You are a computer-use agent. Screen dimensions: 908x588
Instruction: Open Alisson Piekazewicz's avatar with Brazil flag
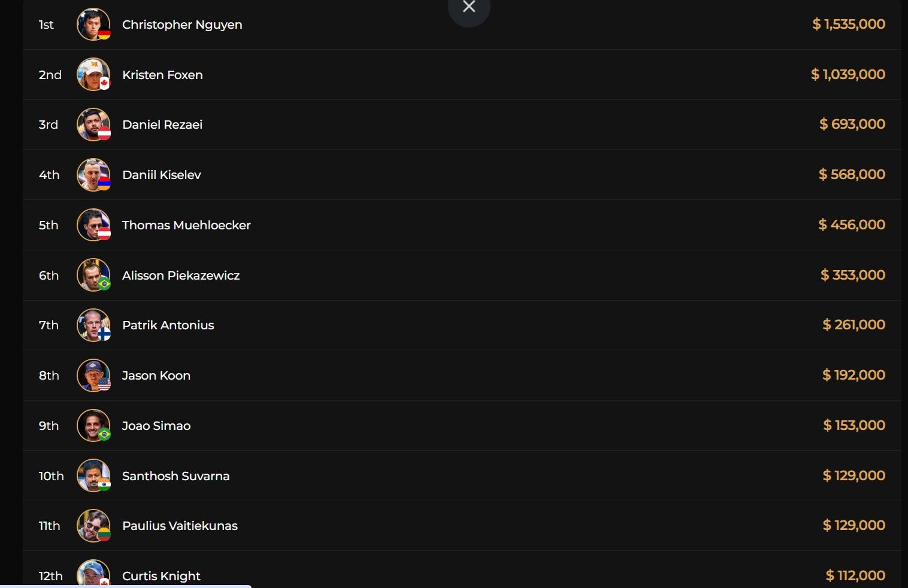click(x=93, y=275)
